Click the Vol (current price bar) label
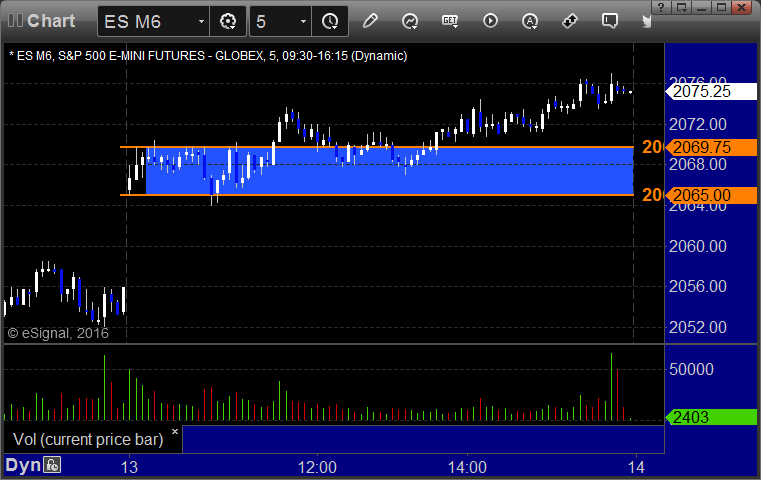The height and width of the screenshot is (480, 761). click(x=88, y=439)
